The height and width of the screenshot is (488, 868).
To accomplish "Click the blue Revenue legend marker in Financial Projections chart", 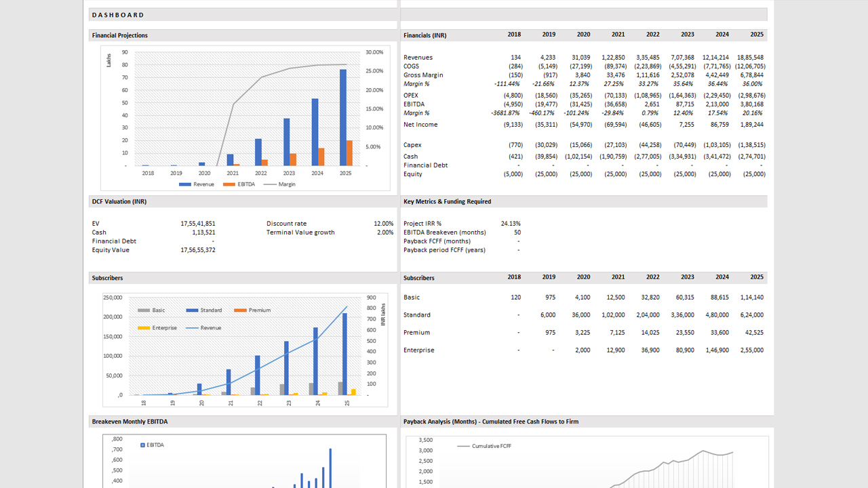I will click(x=185, y=184).
